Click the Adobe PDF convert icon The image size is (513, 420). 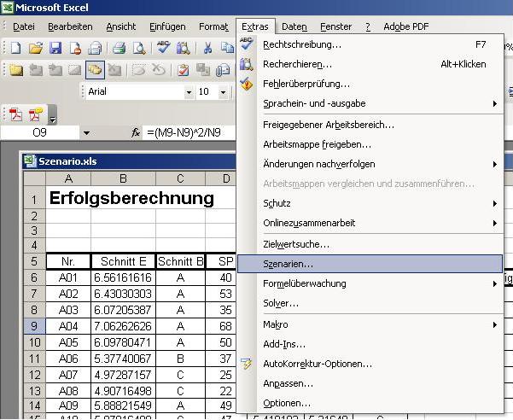(16, 114)
